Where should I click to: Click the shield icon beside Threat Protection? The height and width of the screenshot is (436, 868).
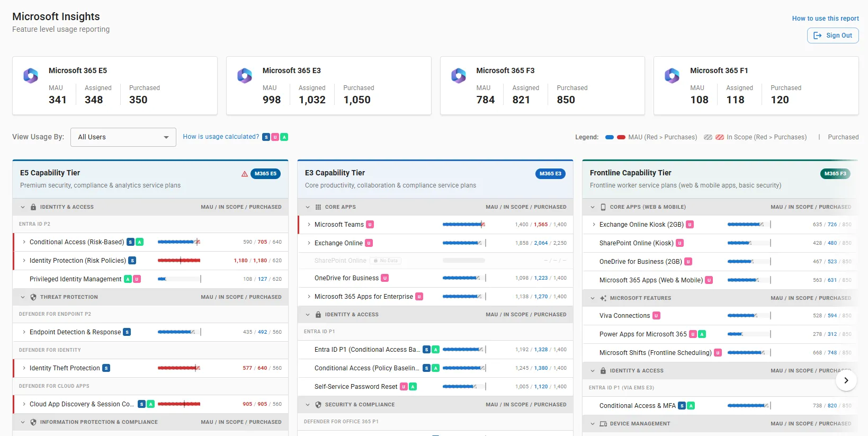33,297
